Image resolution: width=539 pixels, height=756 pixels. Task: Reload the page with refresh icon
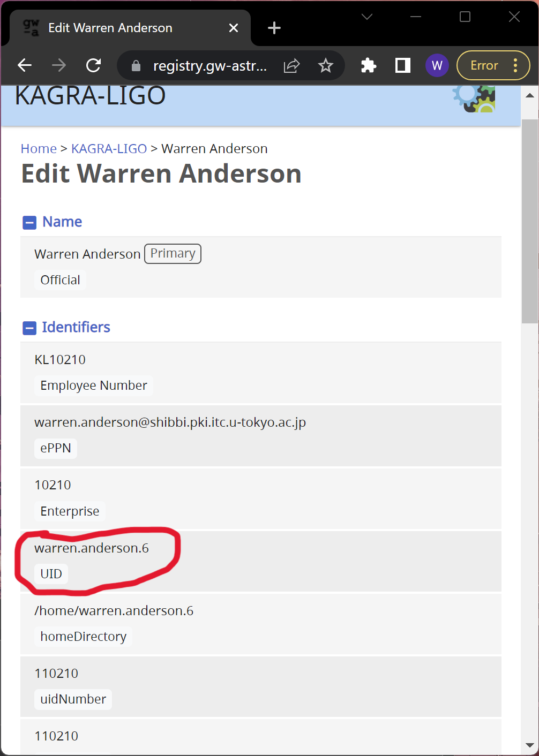(94, 65)
